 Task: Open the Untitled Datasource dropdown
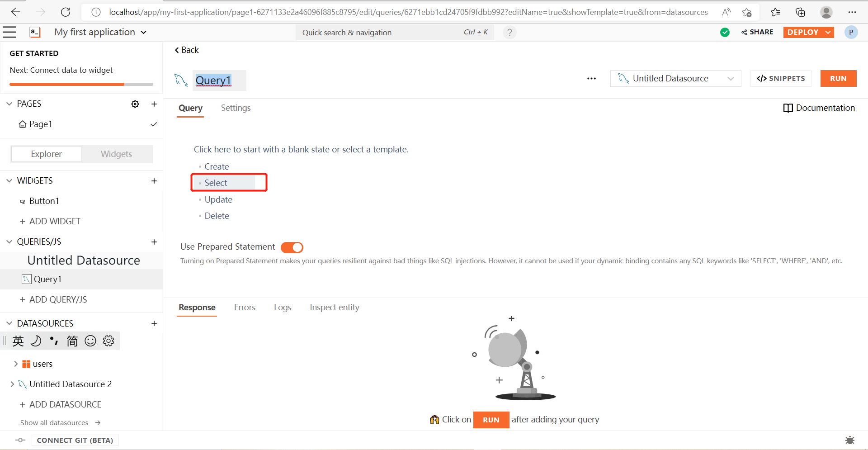click(x=675, y=79)
